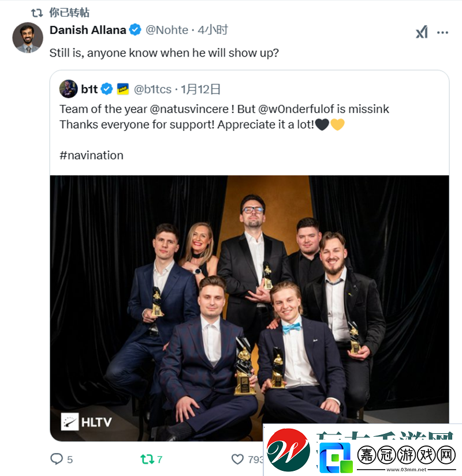Open the three-dot more options menu

tap(442, 32)
